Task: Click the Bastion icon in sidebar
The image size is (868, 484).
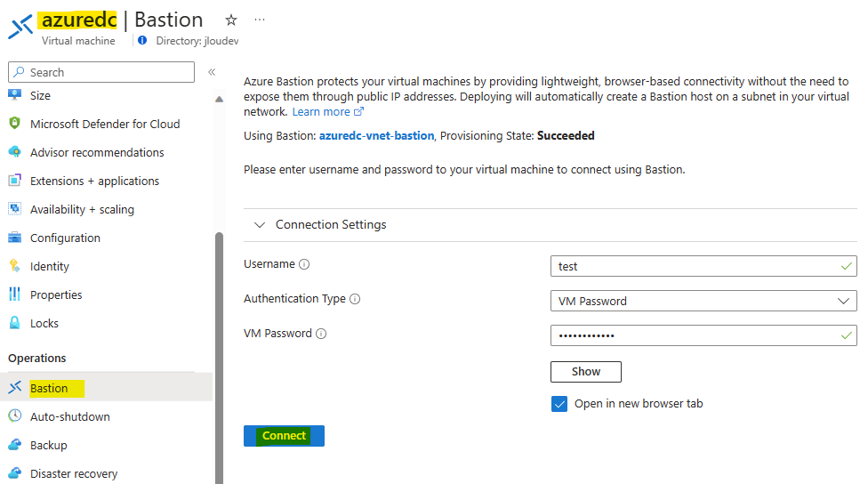Action: pos(15,387)
